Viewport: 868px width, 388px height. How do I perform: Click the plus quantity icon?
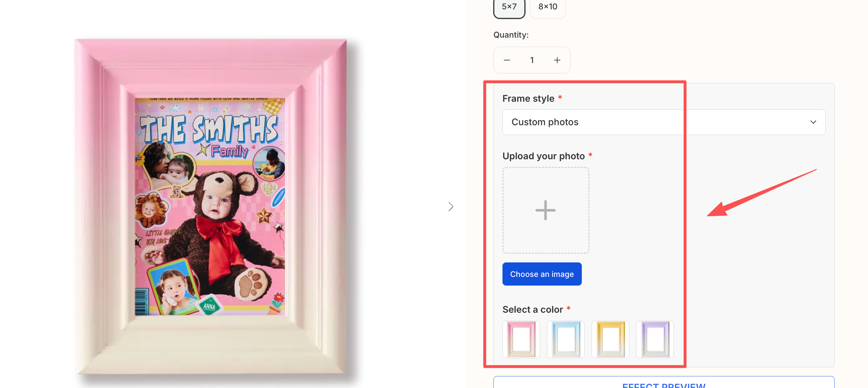coord(557,60)
